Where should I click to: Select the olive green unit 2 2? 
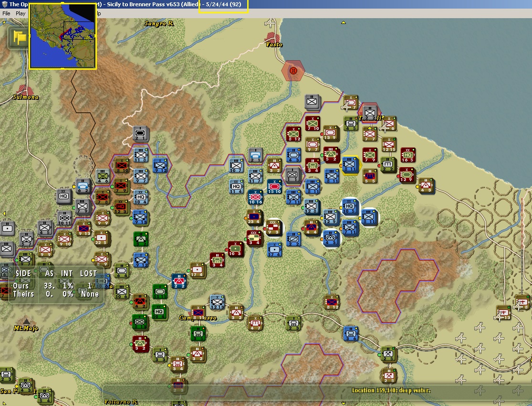pos(388,164)
